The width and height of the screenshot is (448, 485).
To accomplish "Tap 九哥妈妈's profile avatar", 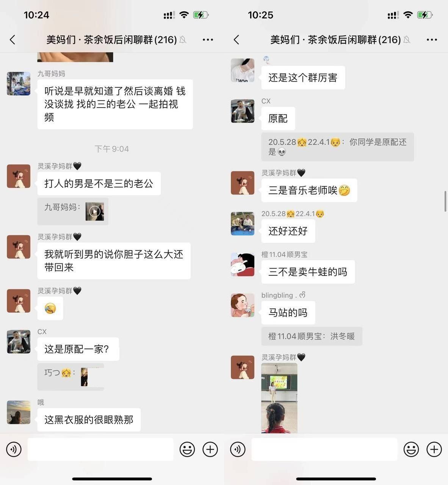I will (x=19, y=84).
